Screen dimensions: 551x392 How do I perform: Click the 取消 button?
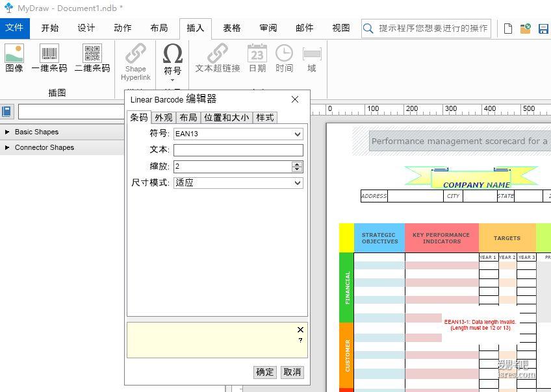point(292,372)
